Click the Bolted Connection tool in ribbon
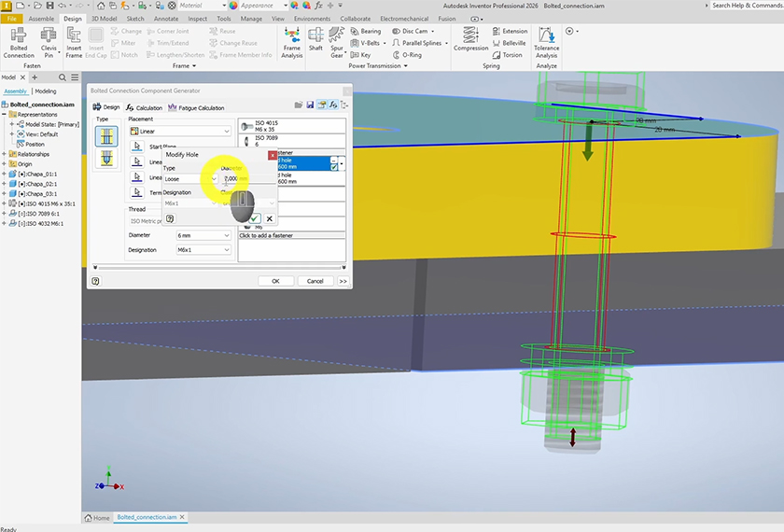The image size is (784, 532). [19, 43]
